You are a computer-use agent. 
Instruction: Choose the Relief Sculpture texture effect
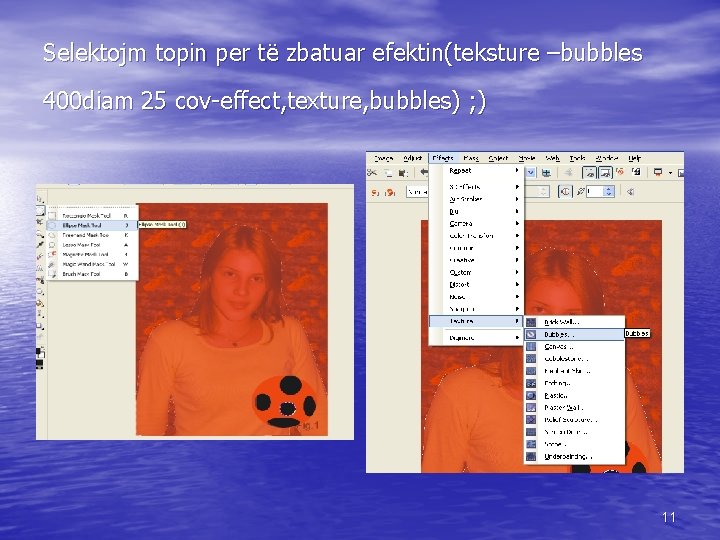coord(574,420)
